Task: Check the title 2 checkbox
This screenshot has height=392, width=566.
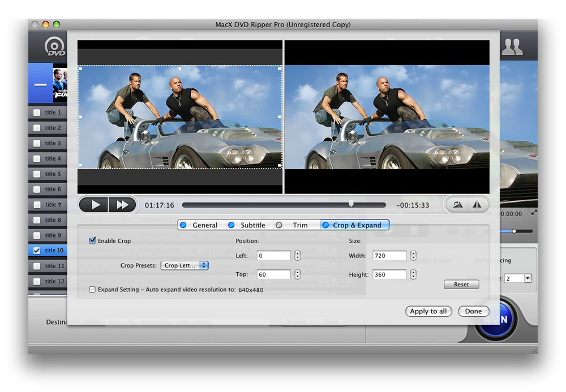Action: tap(37, 128)
